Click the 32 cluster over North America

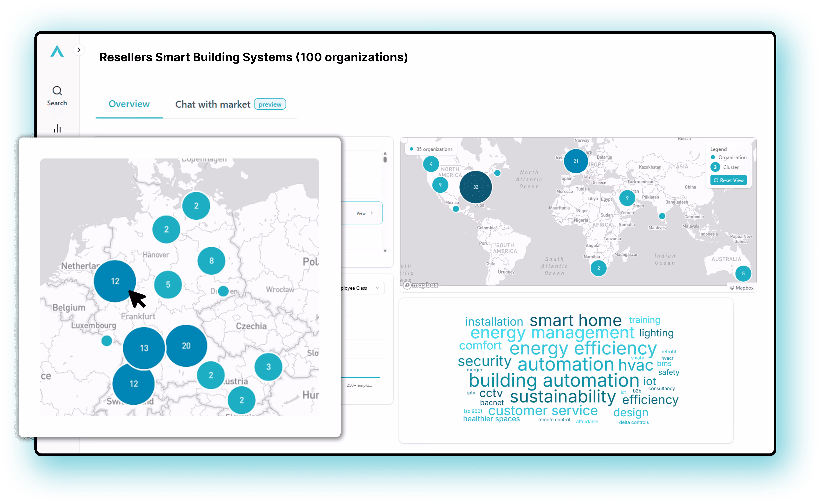click(x=476, y=187)
